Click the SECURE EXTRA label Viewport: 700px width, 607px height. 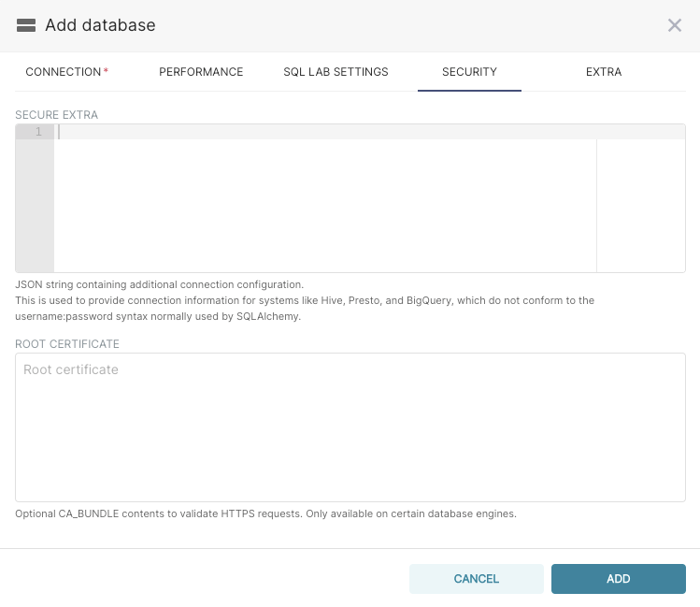click(57, 115)
